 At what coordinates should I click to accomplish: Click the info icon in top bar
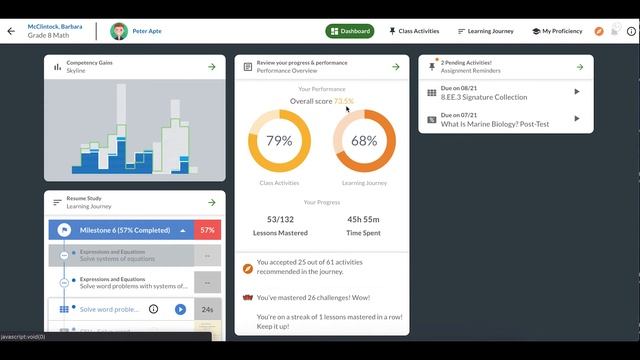(x=631, y=31)
